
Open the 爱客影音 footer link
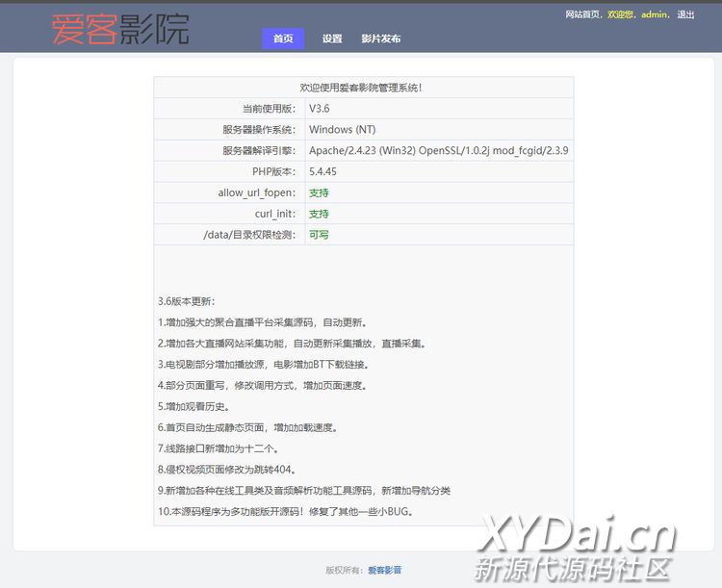click(385, 570)
